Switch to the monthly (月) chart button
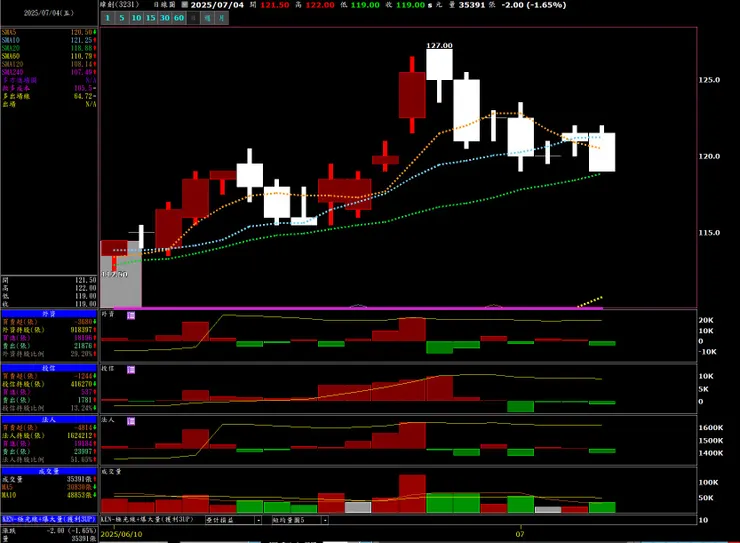The image size is (740, 543). pyautogui.click(x=221, y=18)
